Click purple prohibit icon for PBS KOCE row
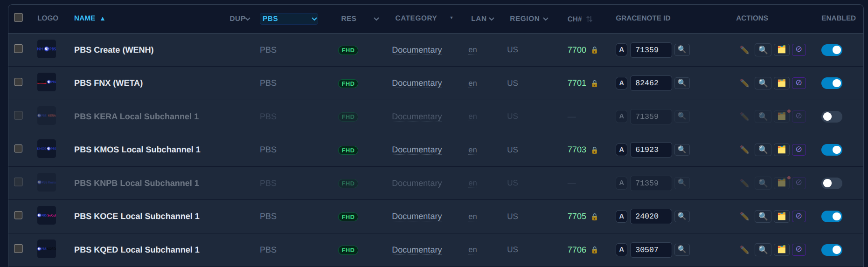 [799, 216]
